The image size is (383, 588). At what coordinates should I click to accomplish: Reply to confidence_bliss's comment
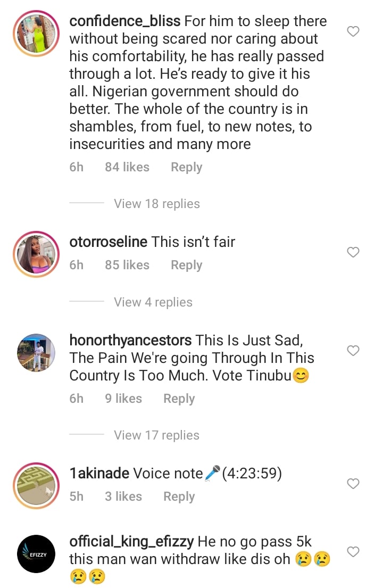coord(186,167)
